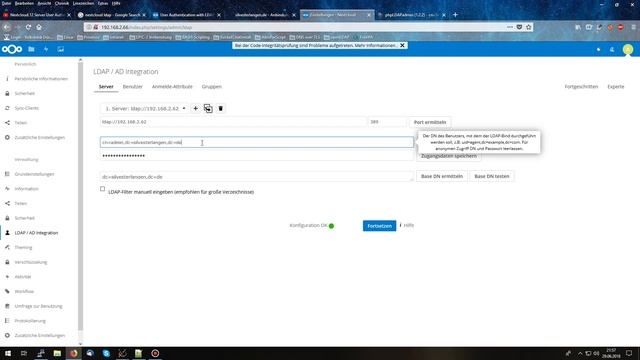Screen dimensions: 640x360
Task: Click the Firefox back arrow
Action: 7,27
